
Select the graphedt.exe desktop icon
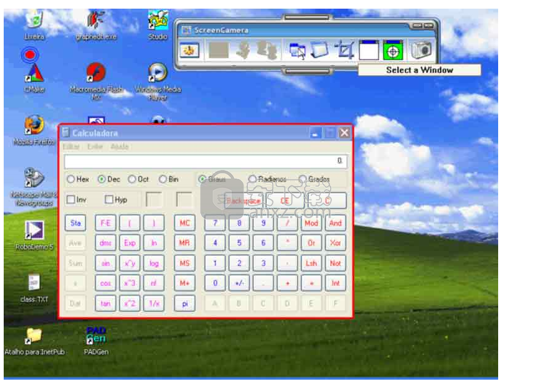pos(96,25)
